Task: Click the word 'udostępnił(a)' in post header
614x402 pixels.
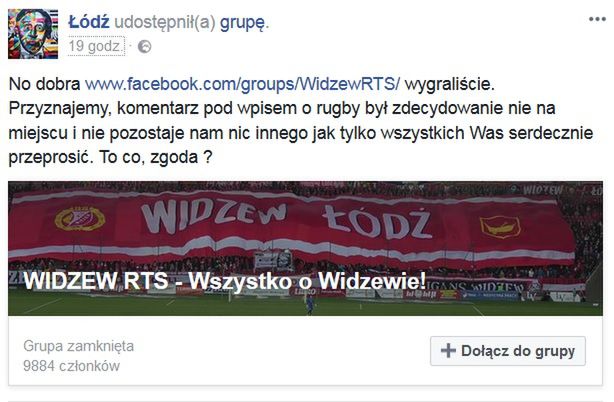Action: (165, 23)
